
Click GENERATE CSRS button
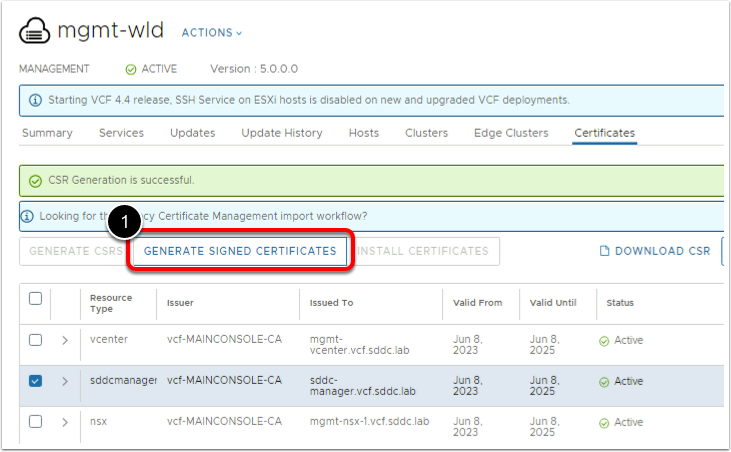tap(76, 251)
